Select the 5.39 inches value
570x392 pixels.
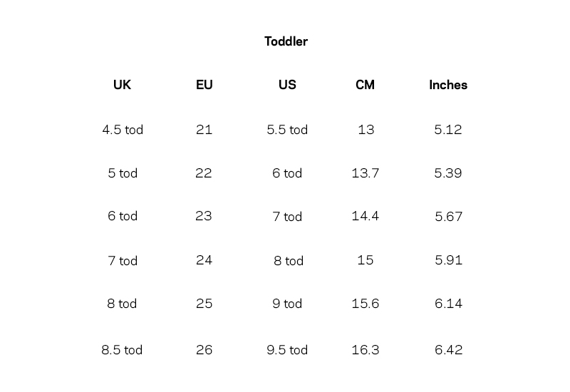(448, 173)
